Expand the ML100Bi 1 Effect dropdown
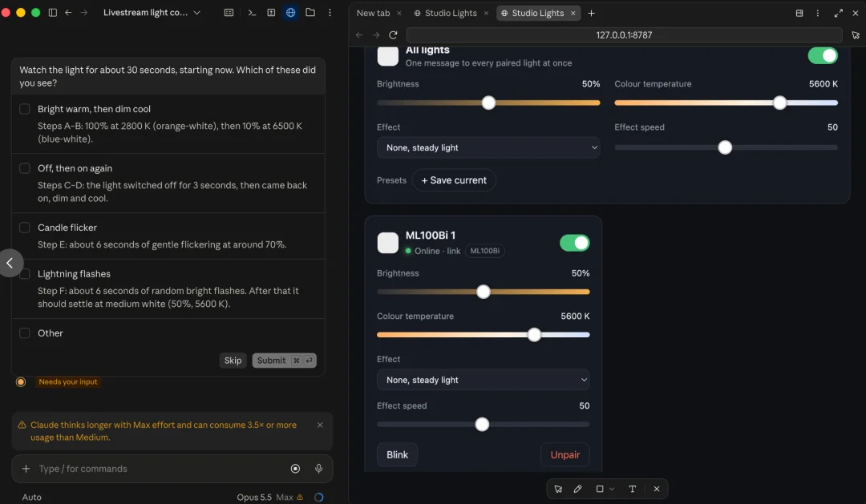Screen dimensions: 866x504 (x=484, y=380)
